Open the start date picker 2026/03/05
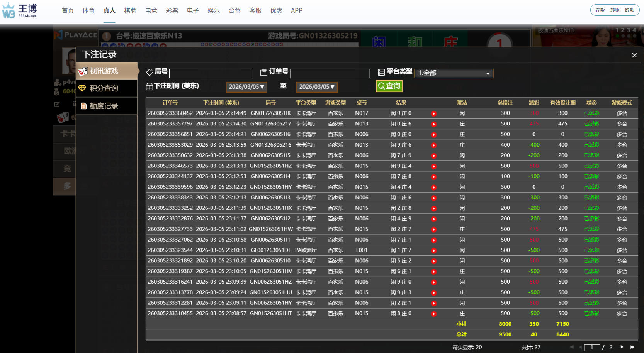 tap(246, 87)
